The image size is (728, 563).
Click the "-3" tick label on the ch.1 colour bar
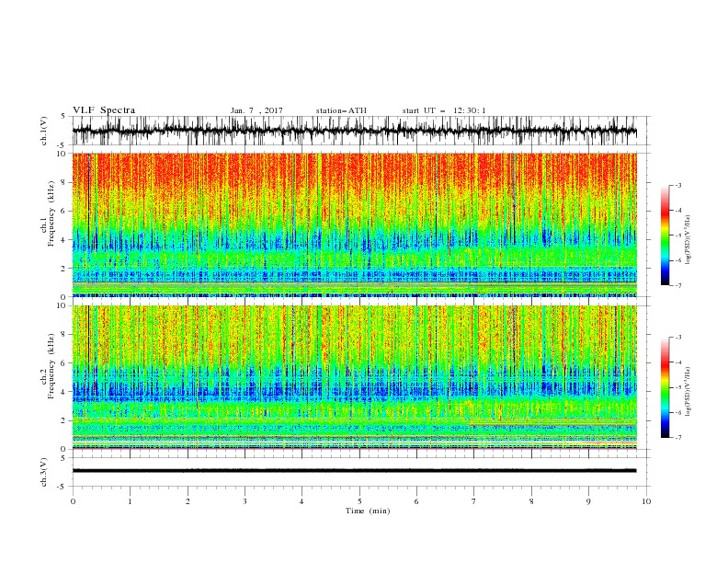(x=677, y=185)
